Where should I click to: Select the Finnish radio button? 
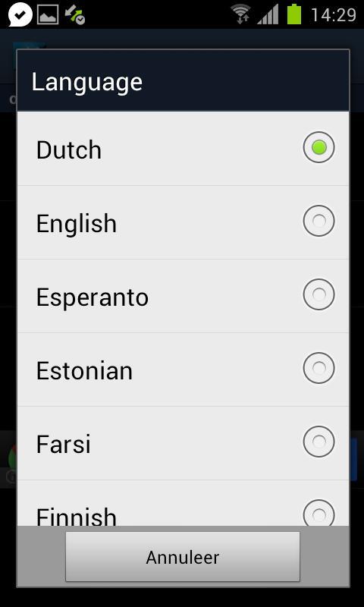pos(318,513)
